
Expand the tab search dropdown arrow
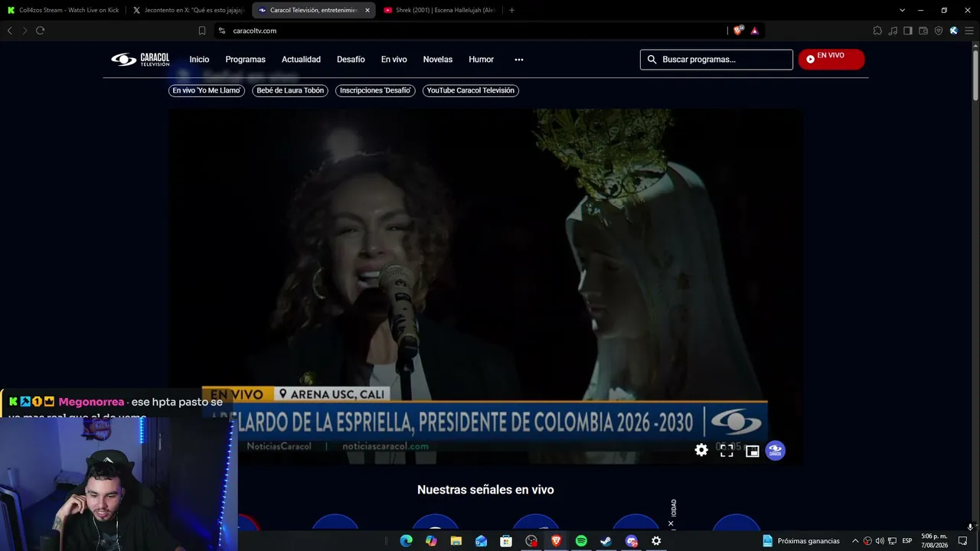pyautogui.click(x=902, y=10)
